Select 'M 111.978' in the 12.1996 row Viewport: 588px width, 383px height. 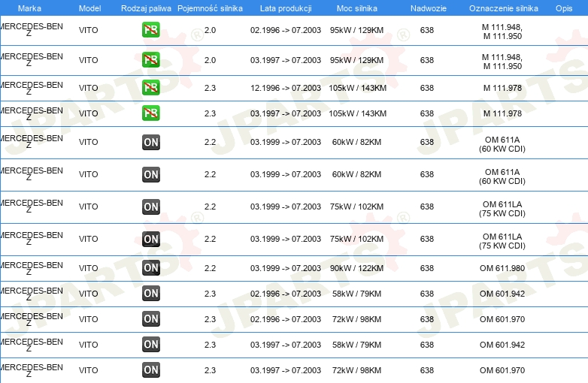pyautogui.click(x=502, y=88)
